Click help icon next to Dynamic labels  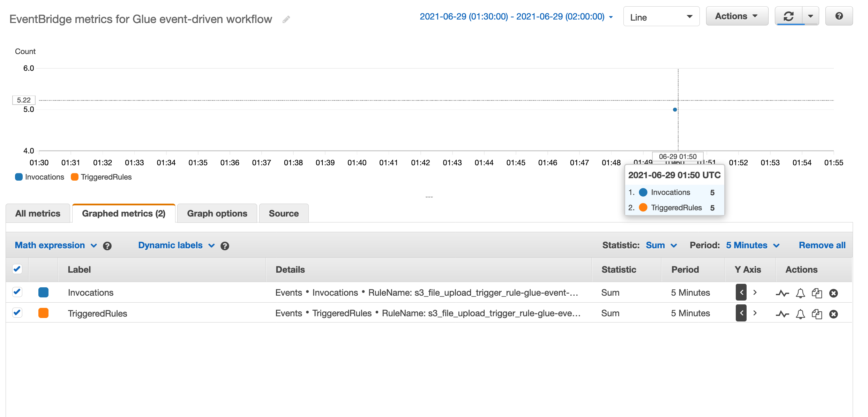click(x=225, y=246)
